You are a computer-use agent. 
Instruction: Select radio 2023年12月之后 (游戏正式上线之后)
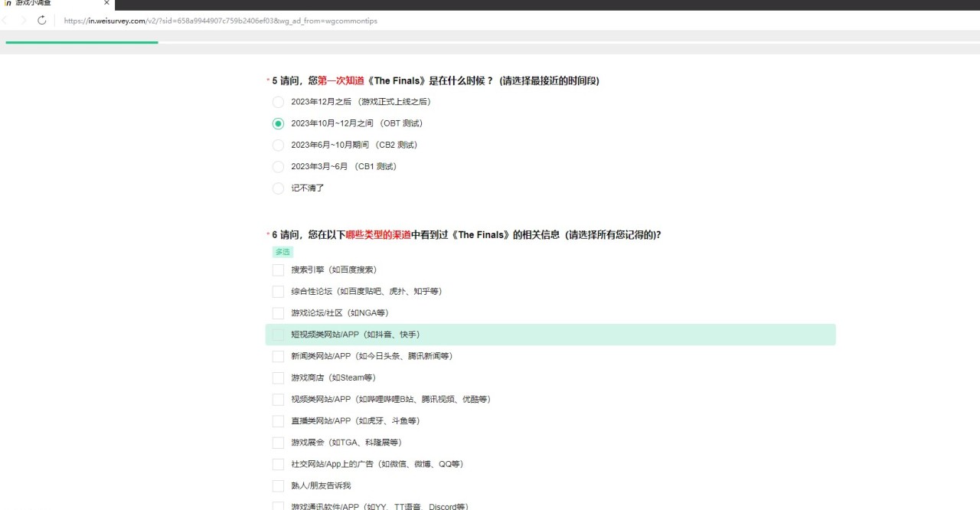(x=279, y=102)
